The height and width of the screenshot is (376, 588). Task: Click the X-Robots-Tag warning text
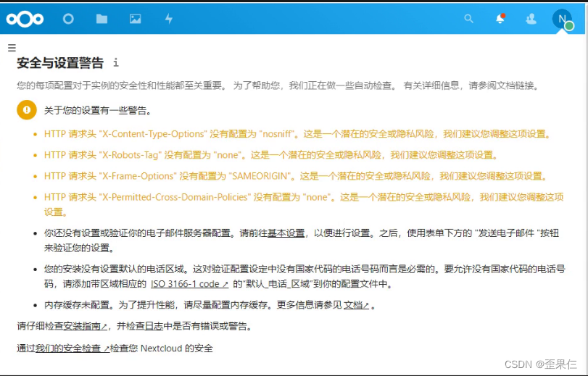pos(271,155)
